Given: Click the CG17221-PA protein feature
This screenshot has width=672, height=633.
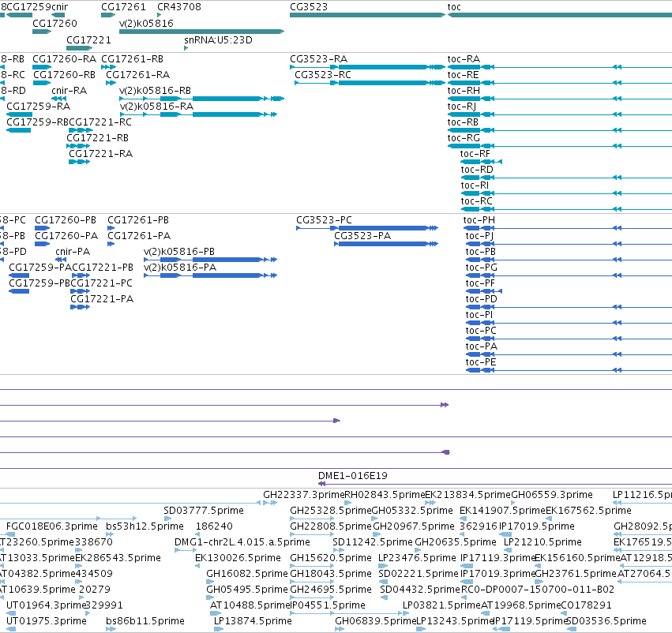Looking at the screenshot, I should tap(80, 307).
